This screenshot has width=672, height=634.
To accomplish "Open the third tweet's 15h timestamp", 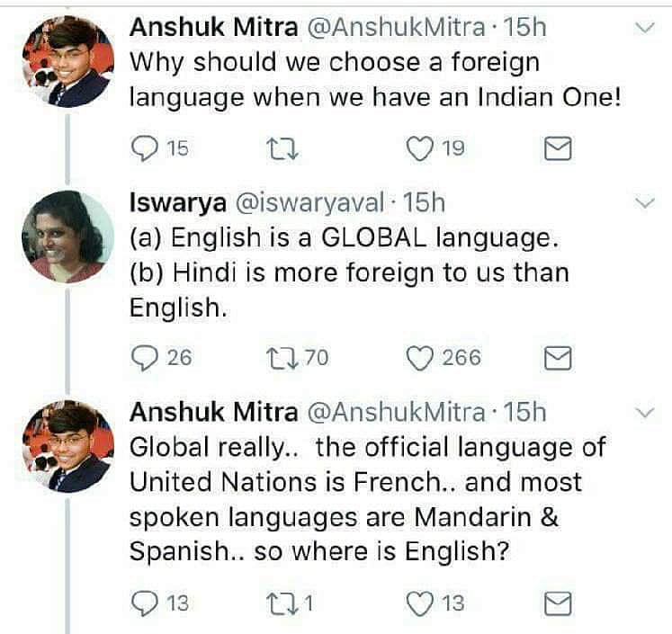I will tap(524, 412).
